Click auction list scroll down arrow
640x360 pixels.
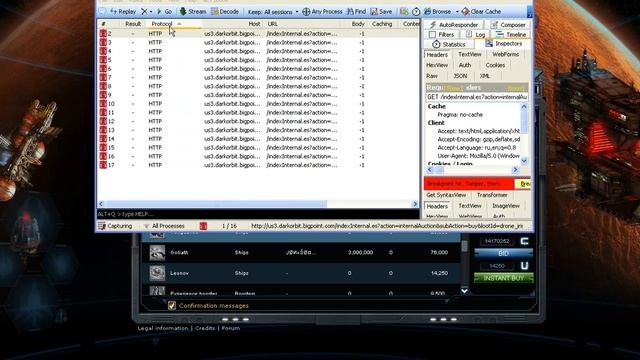(x=464, y=291)
